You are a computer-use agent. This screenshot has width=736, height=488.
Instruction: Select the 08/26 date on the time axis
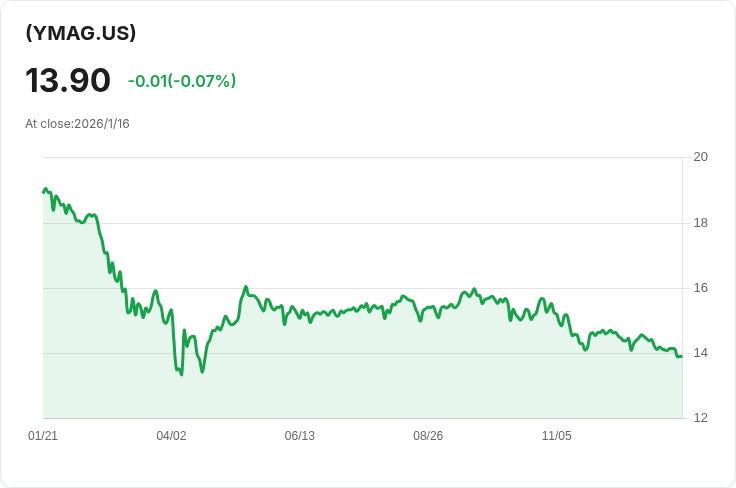tap(428, 436)
